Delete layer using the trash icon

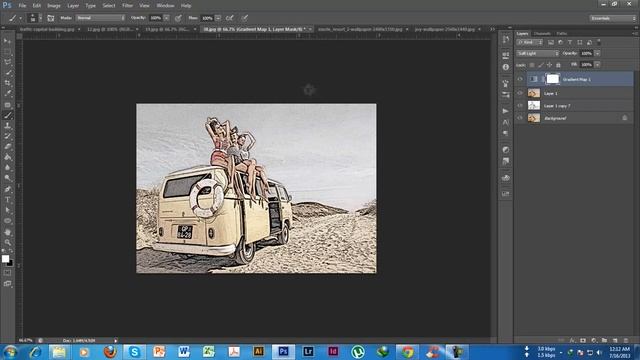pyautogui.click(x=626, y=340)
